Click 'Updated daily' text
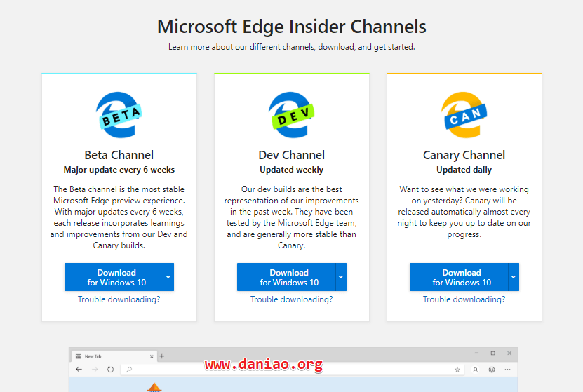 [464, 170]
